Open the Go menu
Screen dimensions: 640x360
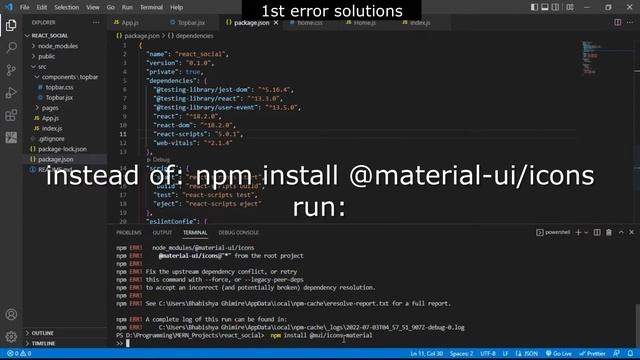click(x=111, y=7)
